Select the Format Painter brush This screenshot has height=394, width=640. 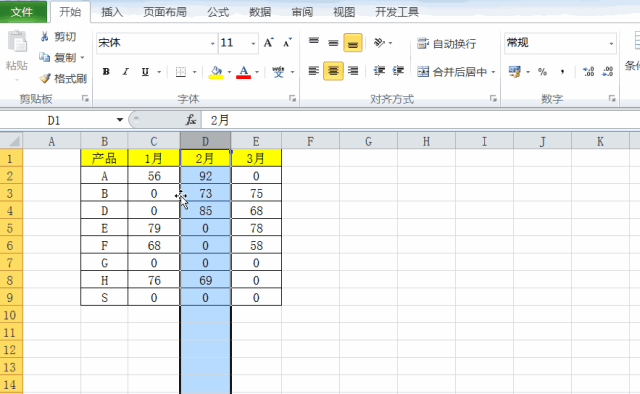tap(45, 78)
